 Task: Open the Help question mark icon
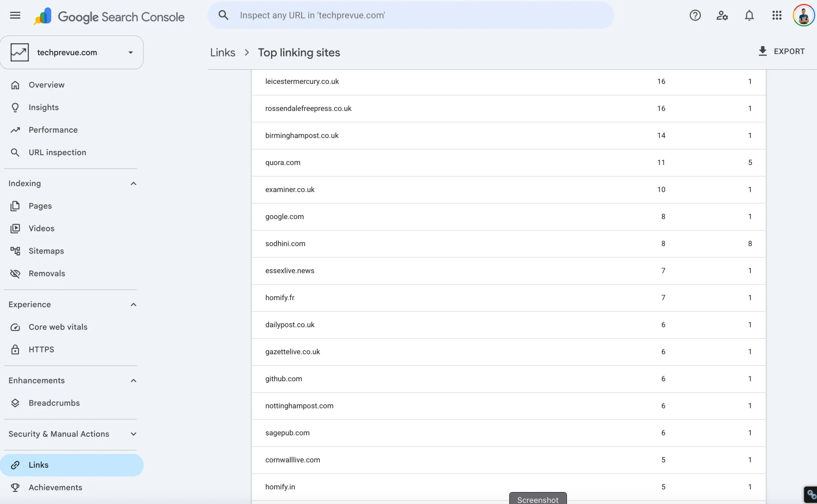coord(695,15)
